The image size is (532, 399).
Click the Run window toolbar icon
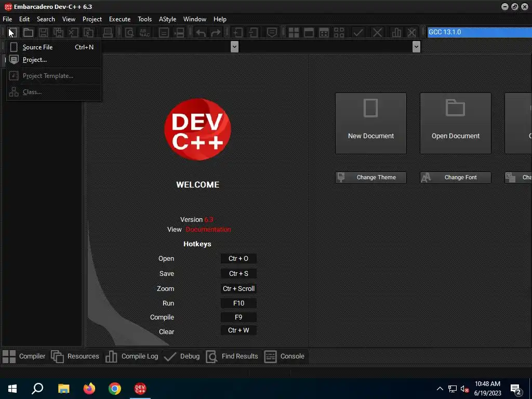point(309,33)
